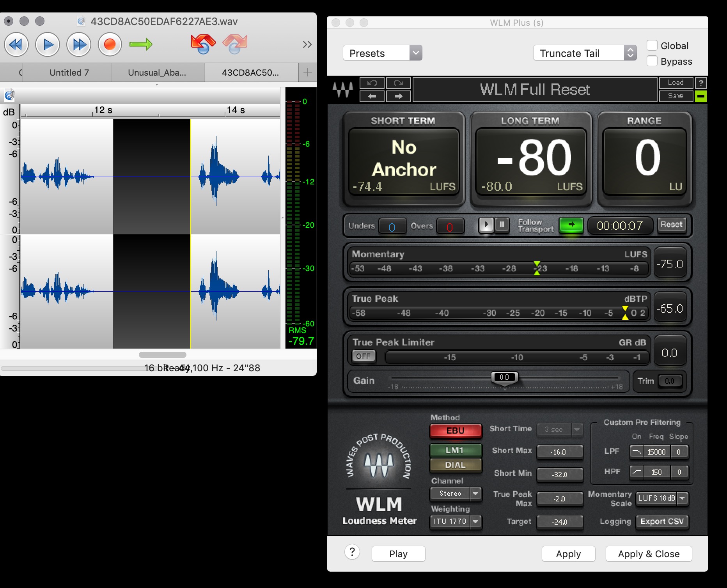
Task: Click the WLM previous preset left arrow
Action: 372,96
